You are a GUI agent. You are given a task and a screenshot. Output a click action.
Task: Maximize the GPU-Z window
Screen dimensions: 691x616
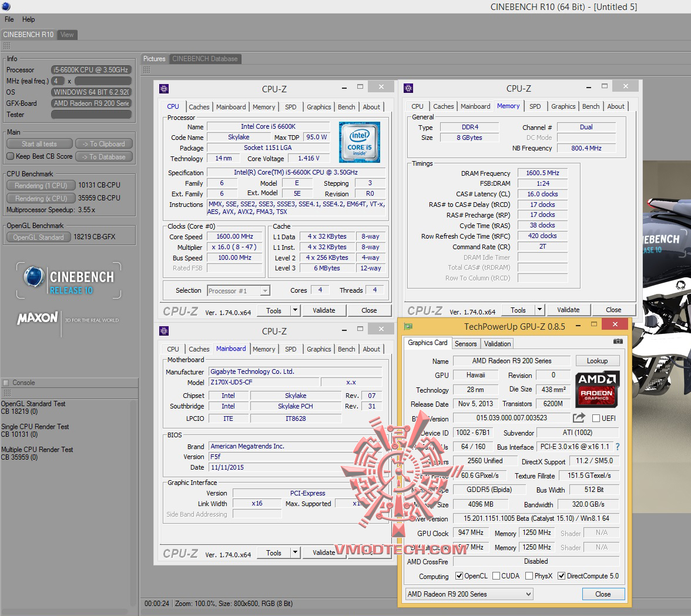click(x=593, y=324)
